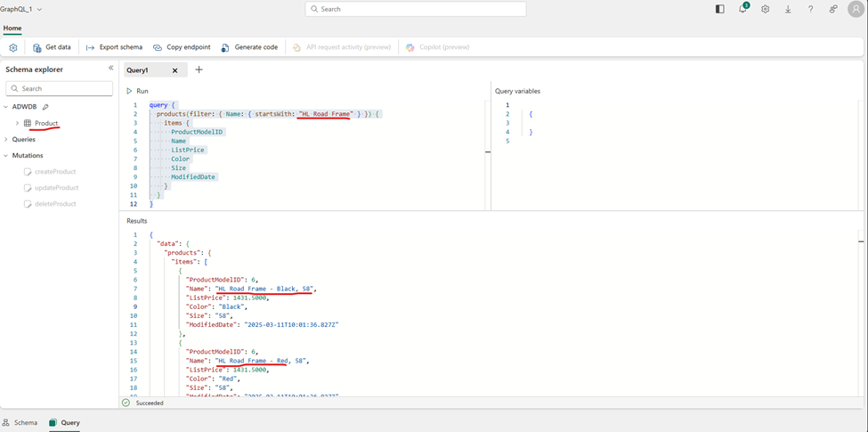Close the Query1 tab
The height and width of the screenshot is (432, 868).
point(174,70)
